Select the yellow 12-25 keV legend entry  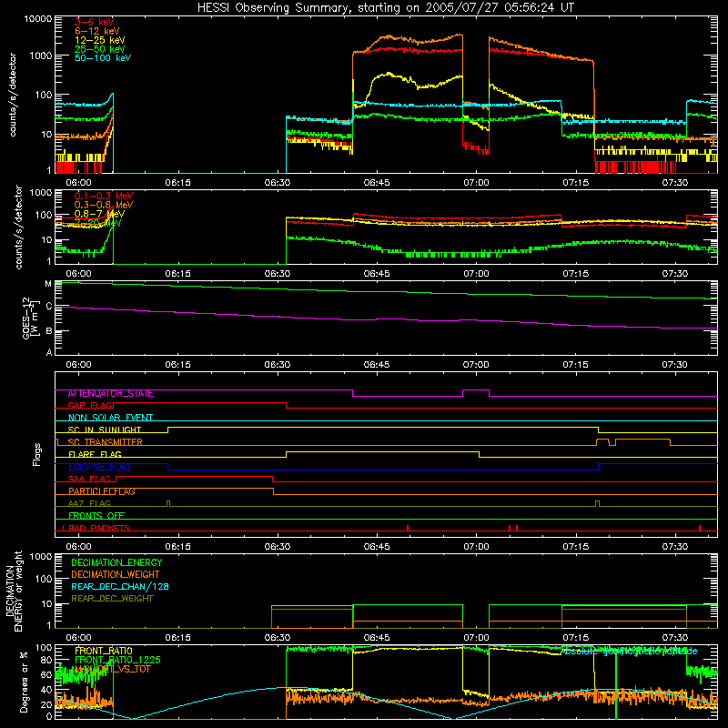pyautogui.click(x=100, y=40)
